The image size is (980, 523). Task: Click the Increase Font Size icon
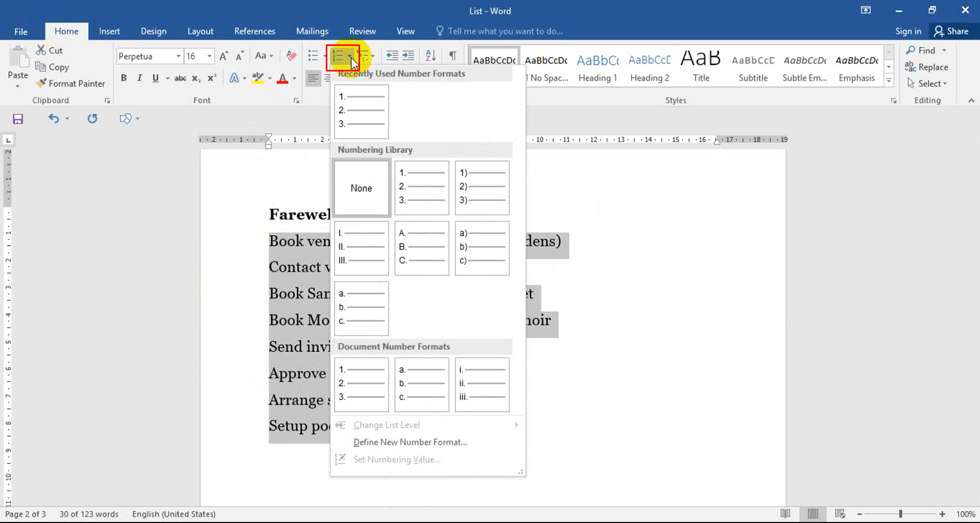[224, 56]
